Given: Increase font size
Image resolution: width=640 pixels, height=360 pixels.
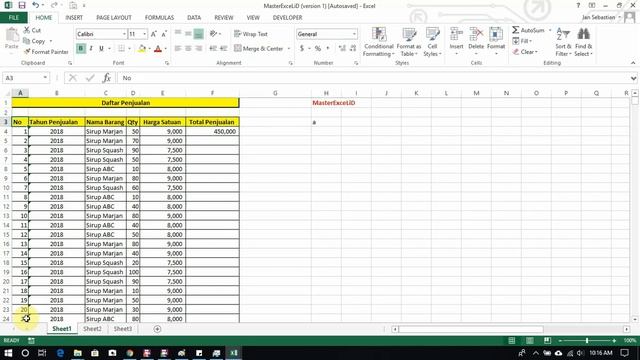Looking at the screenshot, I should click(x=154, y=34).
